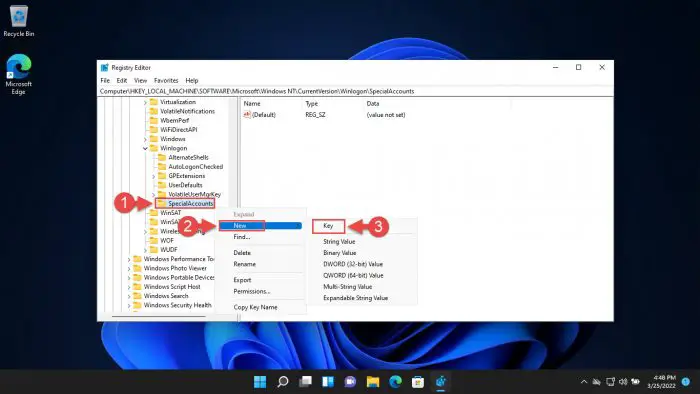
Task: Show hidden icons chevron in system tray
Action: [583, 382]
